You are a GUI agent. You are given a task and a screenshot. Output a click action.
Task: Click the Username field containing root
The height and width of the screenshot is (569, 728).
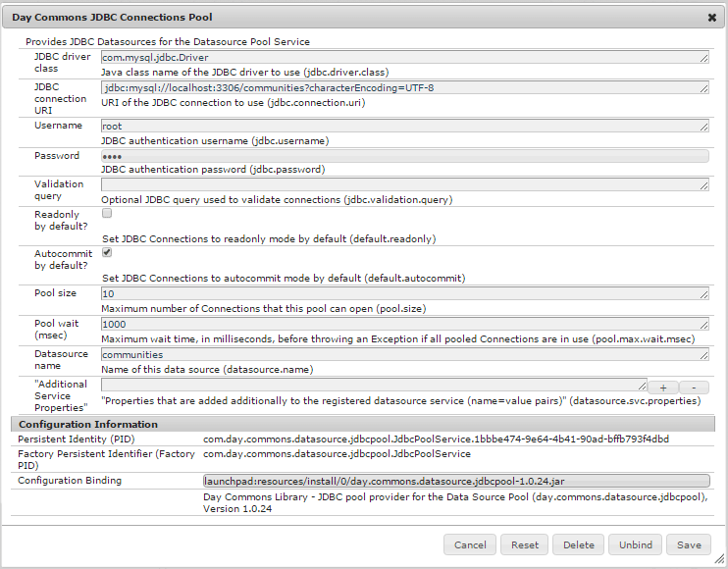pyautogui.click(x=405, y=126)
